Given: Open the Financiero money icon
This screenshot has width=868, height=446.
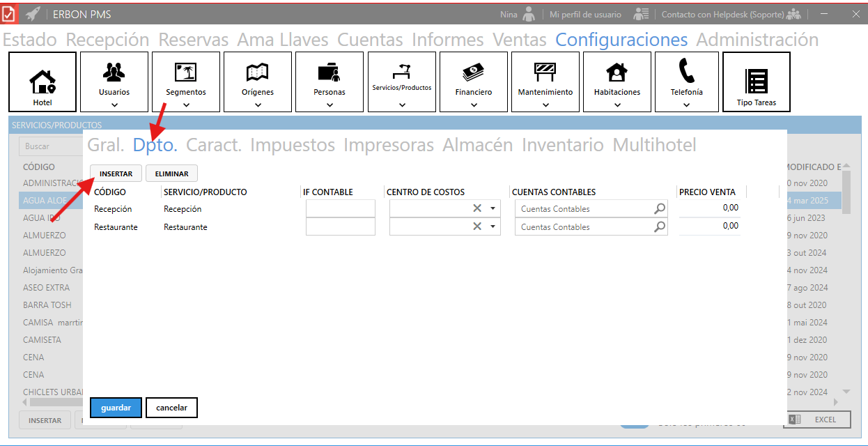Looking at the screenshot, I should click(473, 71).
